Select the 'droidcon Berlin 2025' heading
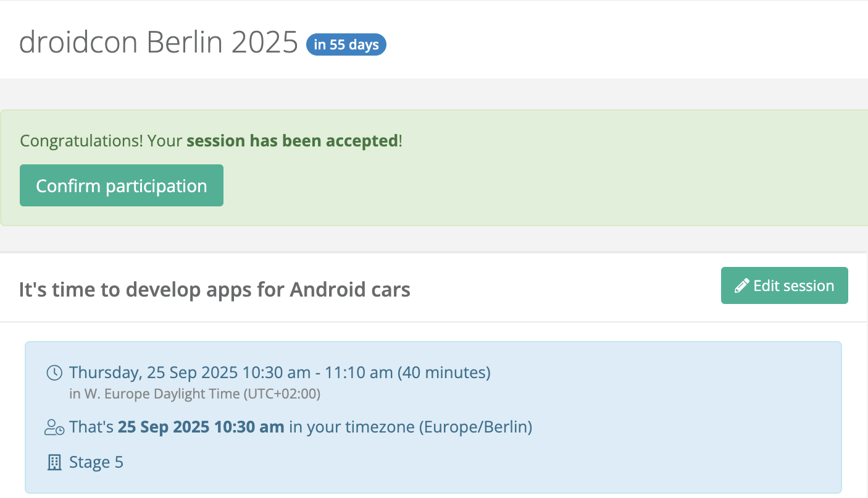The height and width of the screenshot is (498, 868). (159, 43)
